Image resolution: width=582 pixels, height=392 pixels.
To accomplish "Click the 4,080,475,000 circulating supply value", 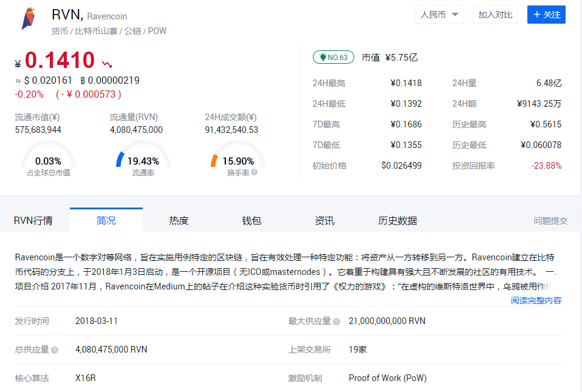I will tap(136, 130).
